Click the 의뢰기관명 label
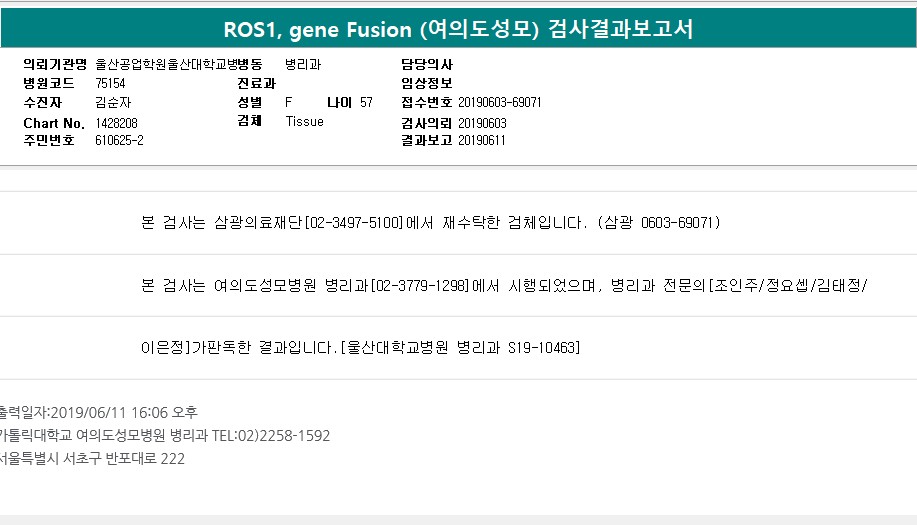This screenshot has width=917, height=525. click(55, 64)
